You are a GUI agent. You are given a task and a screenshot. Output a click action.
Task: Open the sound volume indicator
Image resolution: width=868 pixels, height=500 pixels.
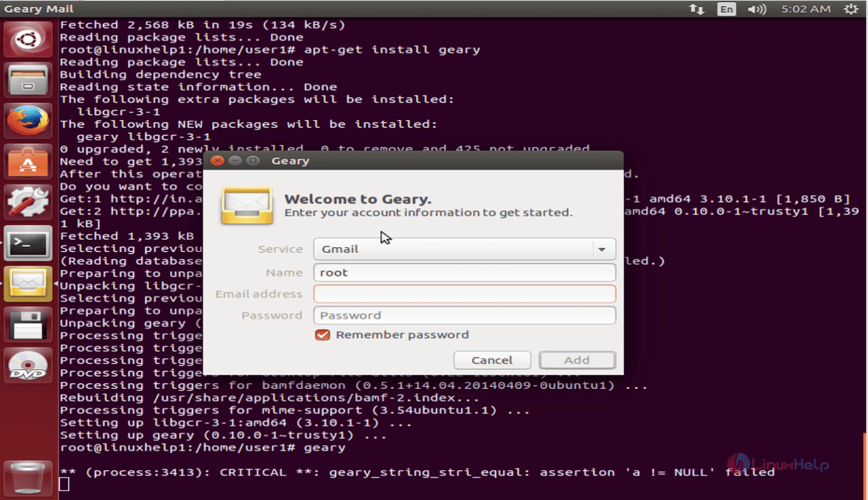click(x=756, y=9)
